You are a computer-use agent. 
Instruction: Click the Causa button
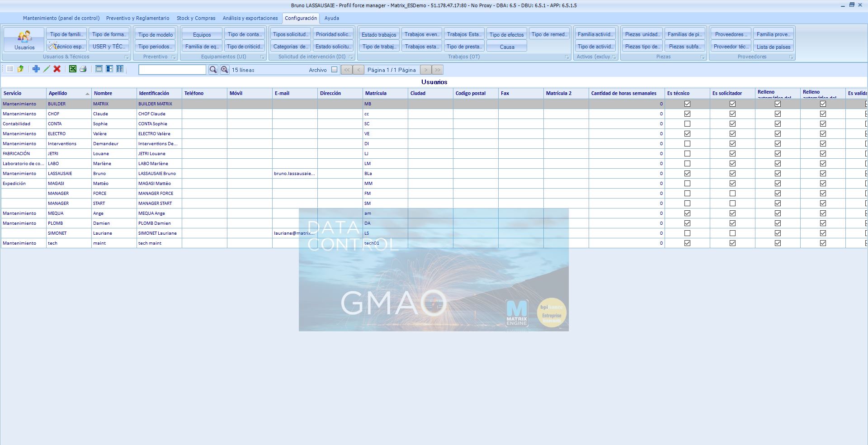[x=507, y=47]
